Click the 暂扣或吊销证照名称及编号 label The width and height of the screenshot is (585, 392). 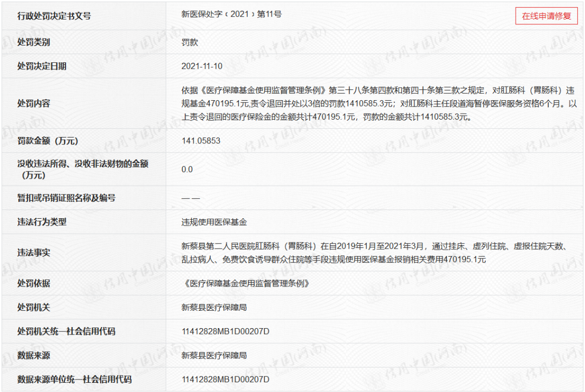(66, 198)
